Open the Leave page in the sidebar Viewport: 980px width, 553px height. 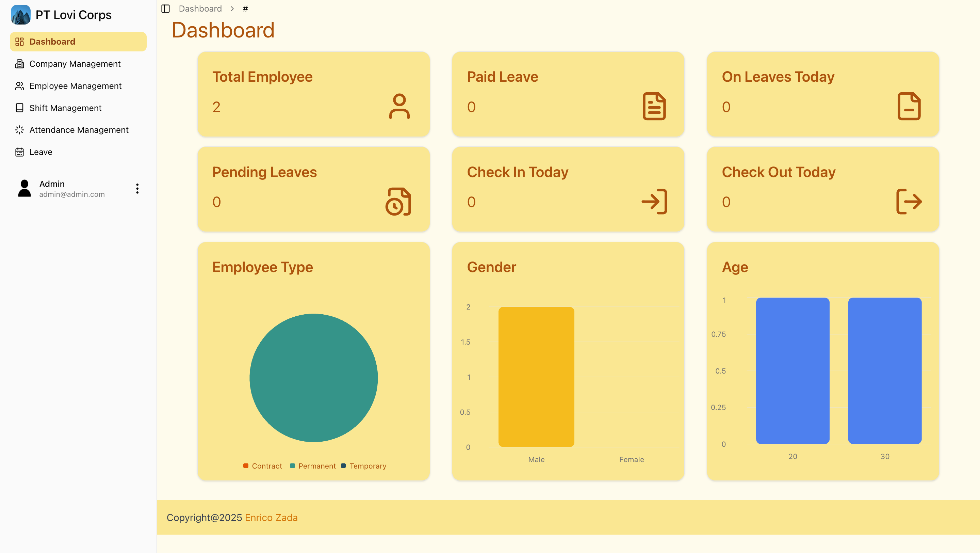coord(41,152)
